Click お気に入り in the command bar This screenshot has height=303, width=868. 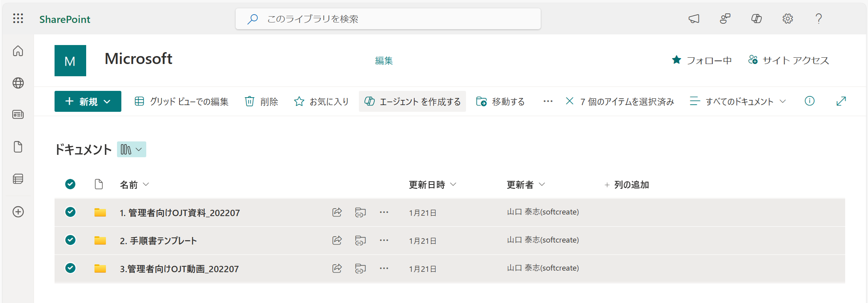[321, 102]
